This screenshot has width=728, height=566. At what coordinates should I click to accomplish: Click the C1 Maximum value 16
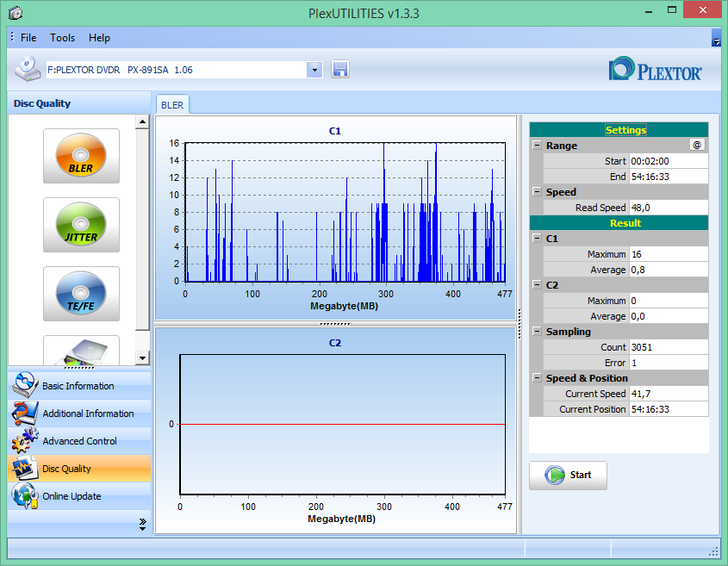(x=669, y=254)
